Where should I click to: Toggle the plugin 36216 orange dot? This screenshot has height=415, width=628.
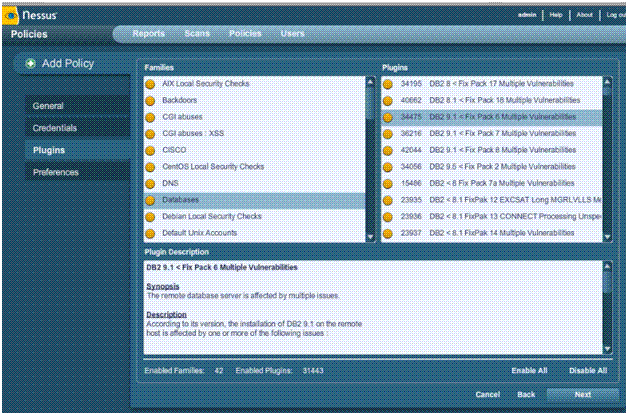pos(388,134)
